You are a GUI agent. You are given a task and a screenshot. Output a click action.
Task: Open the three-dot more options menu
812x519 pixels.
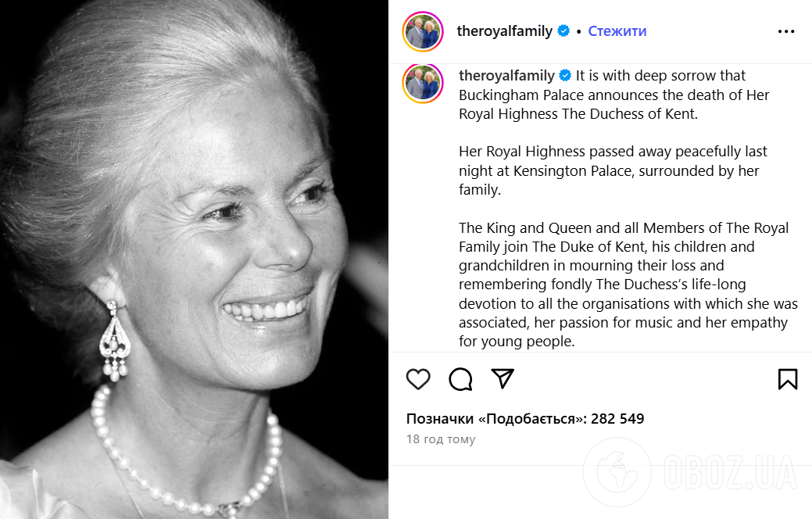786,32
